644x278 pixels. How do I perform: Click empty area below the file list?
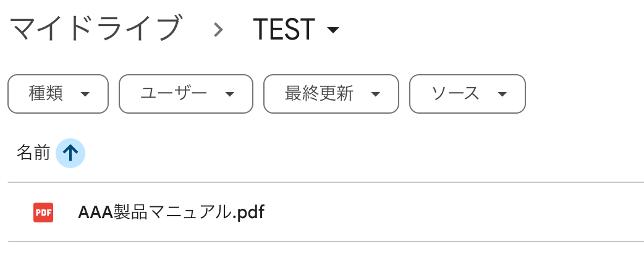321,261
